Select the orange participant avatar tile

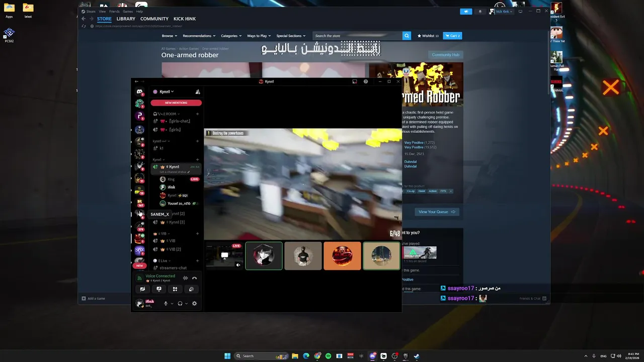[342, 256]
